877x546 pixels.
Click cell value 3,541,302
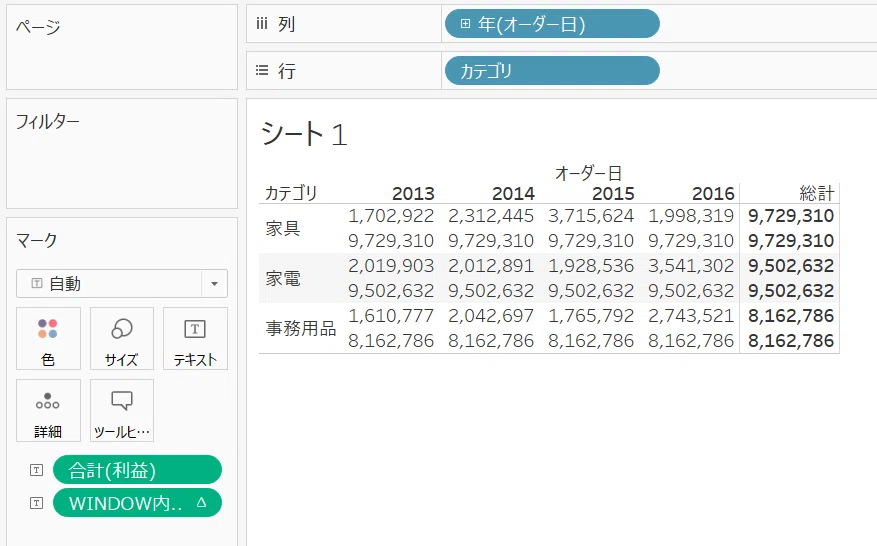(691, 266)
